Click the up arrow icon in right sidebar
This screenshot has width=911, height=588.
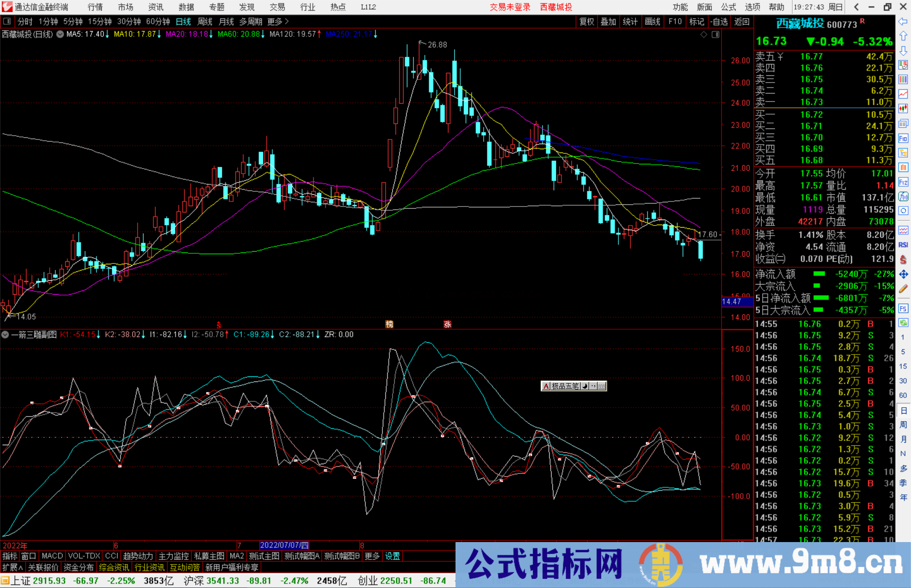[x=903, y=36]
